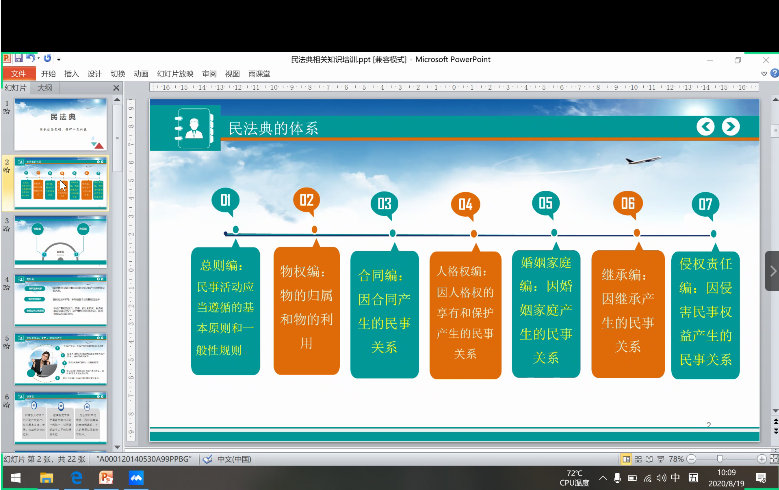Select slide 3 thumbnail with arch diagram
Viewport: 779px width, 490px height.
[x=61, y=241]
